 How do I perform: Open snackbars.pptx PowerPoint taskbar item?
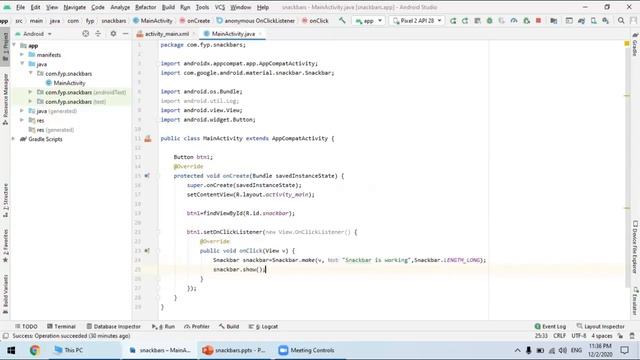coord(234,350)
